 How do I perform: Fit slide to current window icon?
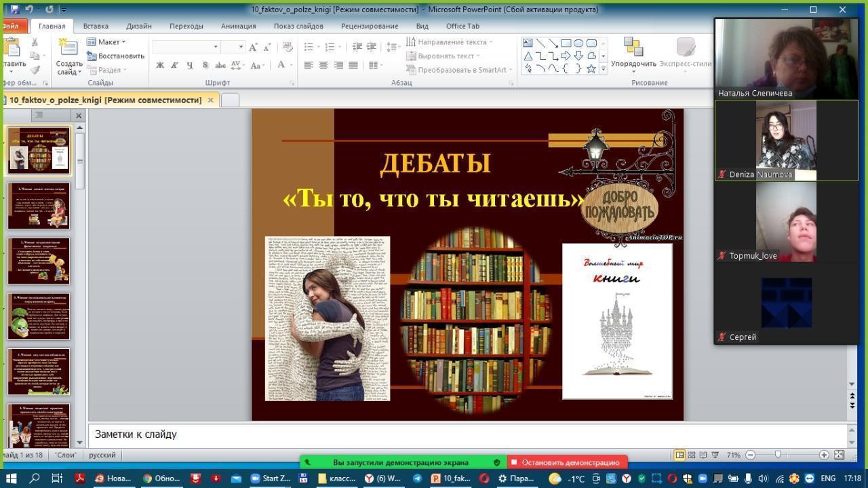coord(839,455)
